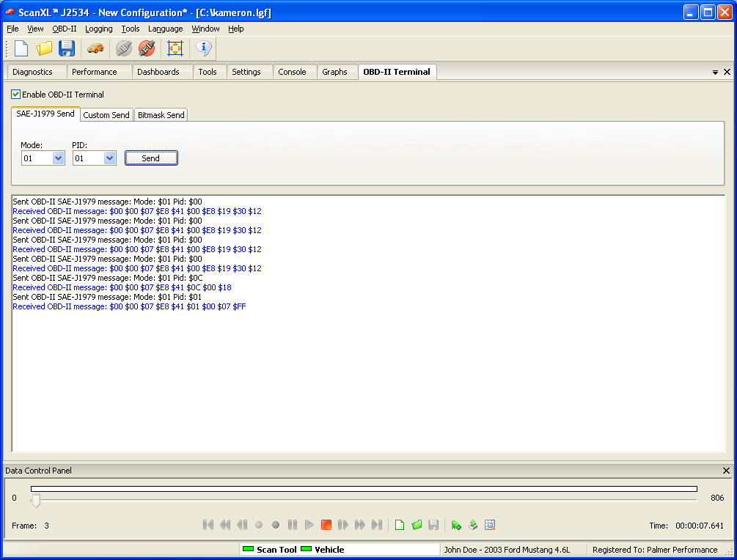Uncheck Enable OBD-II Terminal checkbox

(16, 95)
